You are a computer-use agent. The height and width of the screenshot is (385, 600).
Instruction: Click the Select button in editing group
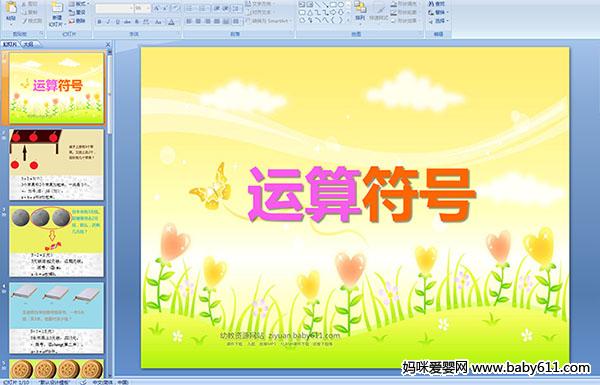point(438,21)
